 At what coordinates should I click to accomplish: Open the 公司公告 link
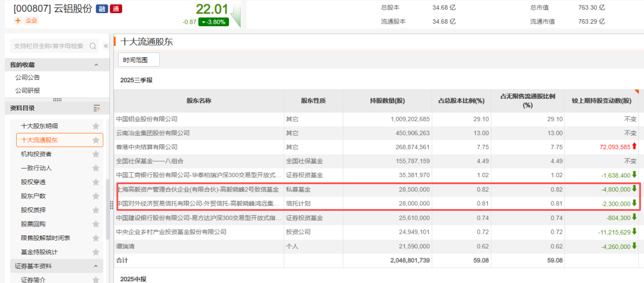pyautogui.click(x=27, y=77)
